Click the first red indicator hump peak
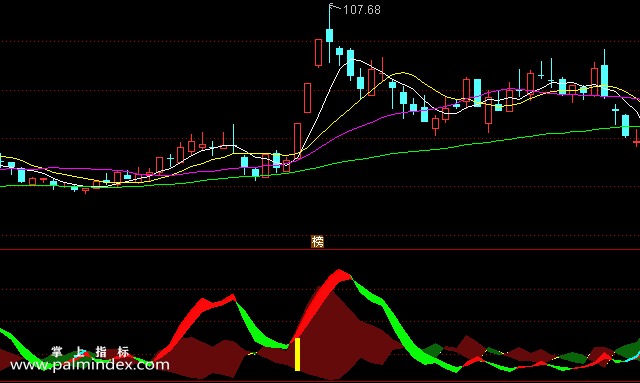 pos(204,303)
